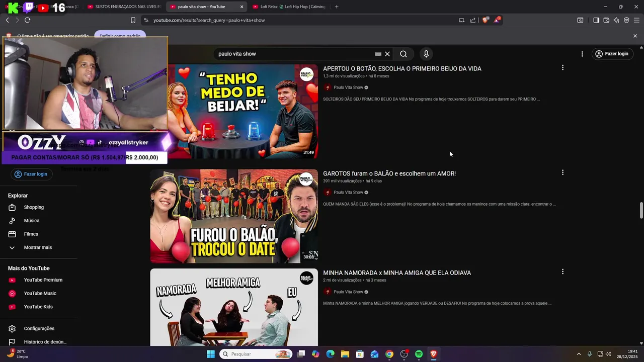Image resolution: width=644 pixels, height=362 pixels.
Task: Open Microsoft Edge from the taskbar
Action: pyautogui.click(x=330, y=354)
